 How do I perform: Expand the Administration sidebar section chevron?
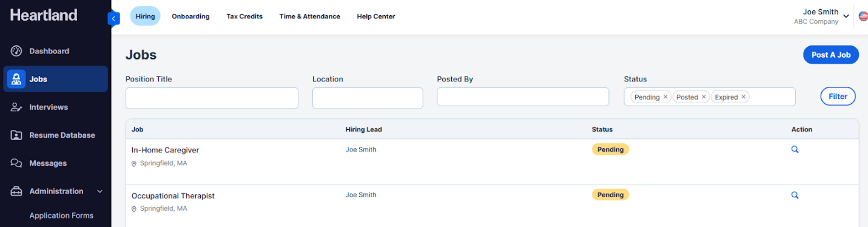pyautogui.click(x=100, y=192)
